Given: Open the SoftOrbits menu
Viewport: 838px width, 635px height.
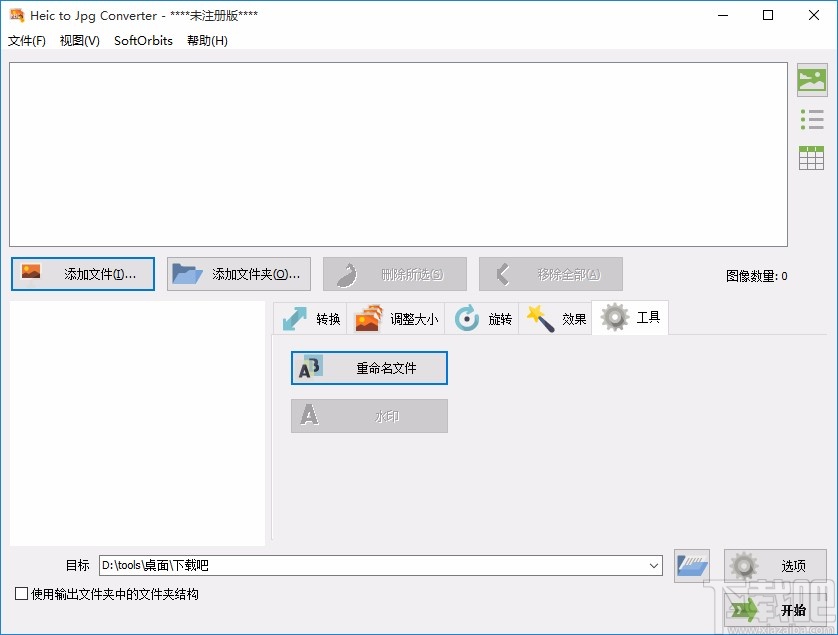Looking at the screenshot, I should coord(142,41).
